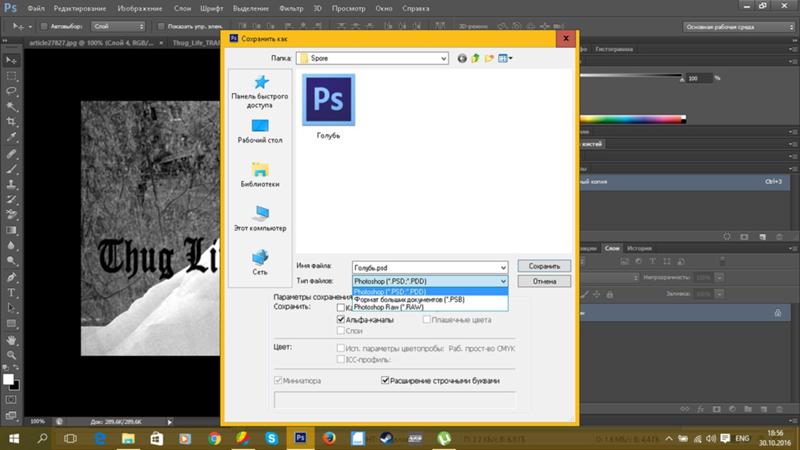The width and height of the screenshot is (800, 450).
Task: Open the Имя файла dropdown arrow
Action: pyautogui.click(x=503, y=267)
